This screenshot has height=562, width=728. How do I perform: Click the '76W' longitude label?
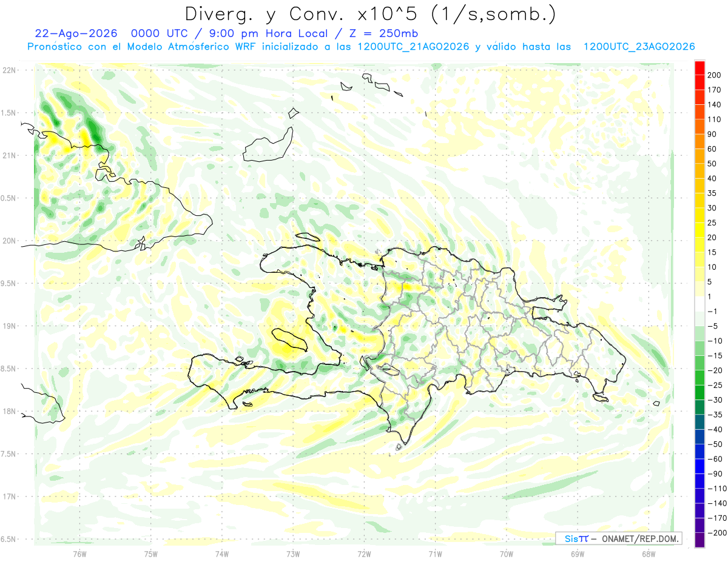click(x=79, y=554)
